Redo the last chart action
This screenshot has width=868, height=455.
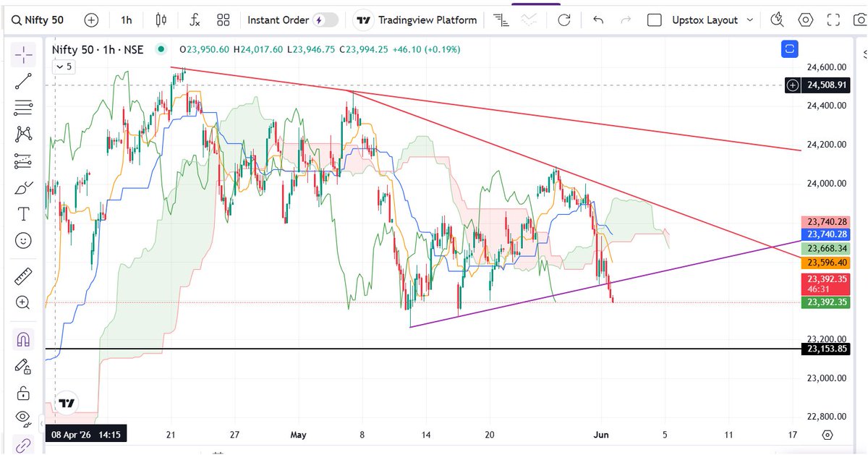tap(626, 20)
